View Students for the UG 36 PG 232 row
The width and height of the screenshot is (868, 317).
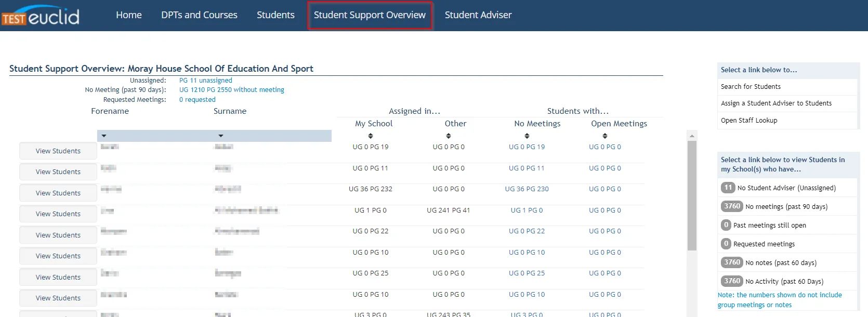[58, 193]
